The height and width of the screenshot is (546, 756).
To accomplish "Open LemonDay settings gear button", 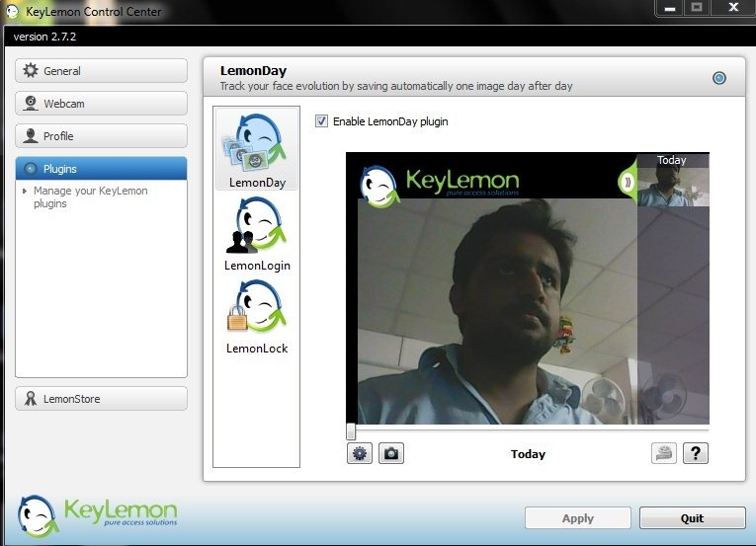I will (x=360, y=453).
